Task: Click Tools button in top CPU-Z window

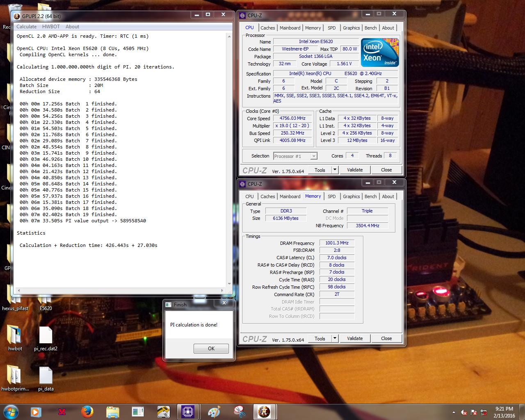Action: pyautogui.click(x=320, y=170)
